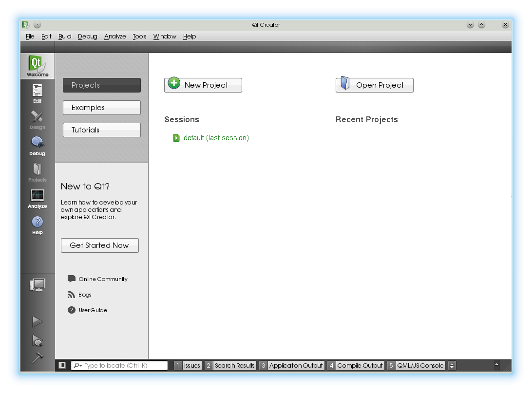Open the Edit menu
This screenshot has width=532, height=393.
tap(46, 37)
